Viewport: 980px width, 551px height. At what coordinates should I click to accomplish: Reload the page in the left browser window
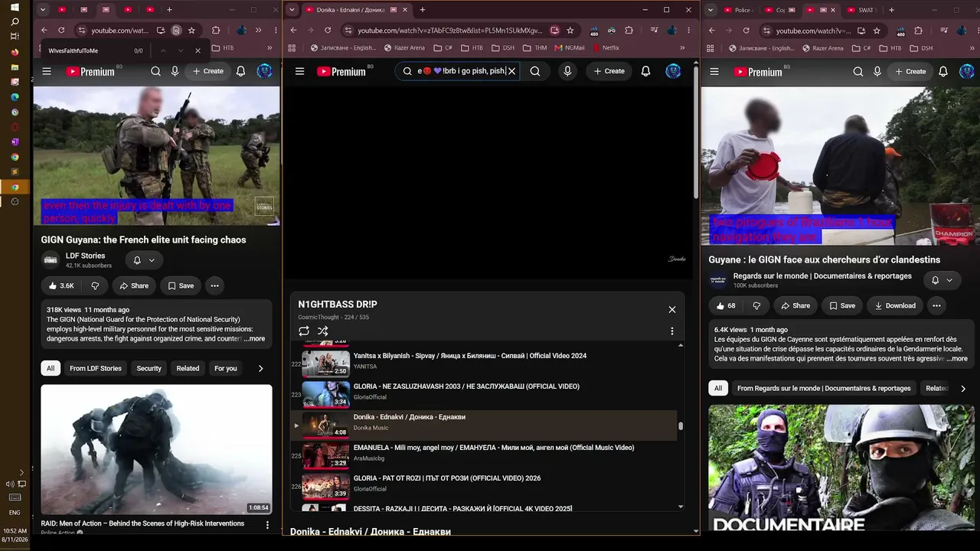(62, 30)
